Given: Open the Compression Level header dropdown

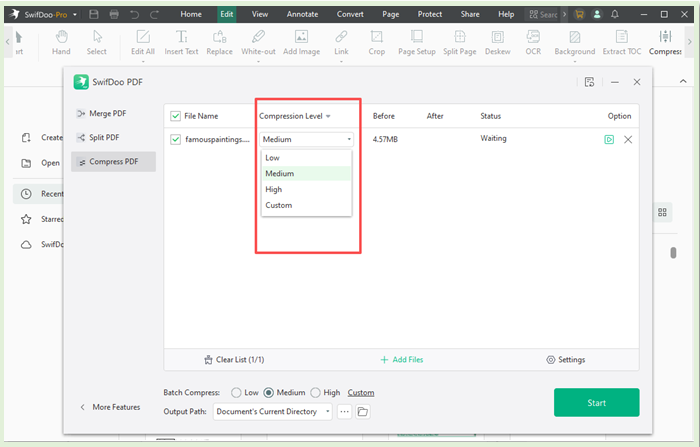Looking at the screenshot, I should [328, 116].
